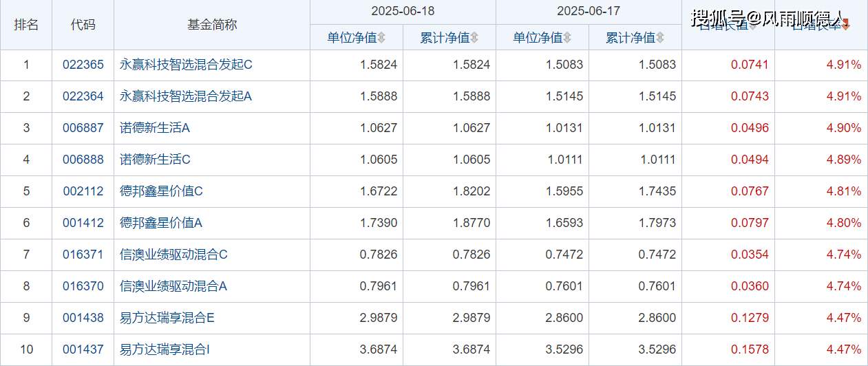Open fund code 022364

pos(83,96)
